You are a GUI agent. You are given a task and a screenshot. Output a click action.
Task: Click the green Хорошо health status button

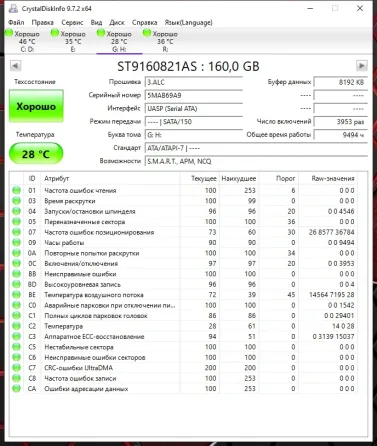tap(36, 106)
